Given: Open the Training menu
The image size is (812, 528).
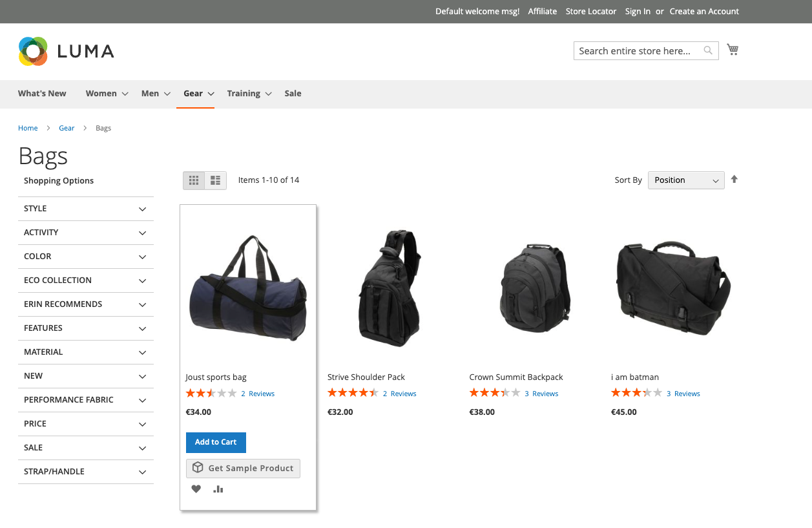Looking at the screenshot, I should coord(249,94).
